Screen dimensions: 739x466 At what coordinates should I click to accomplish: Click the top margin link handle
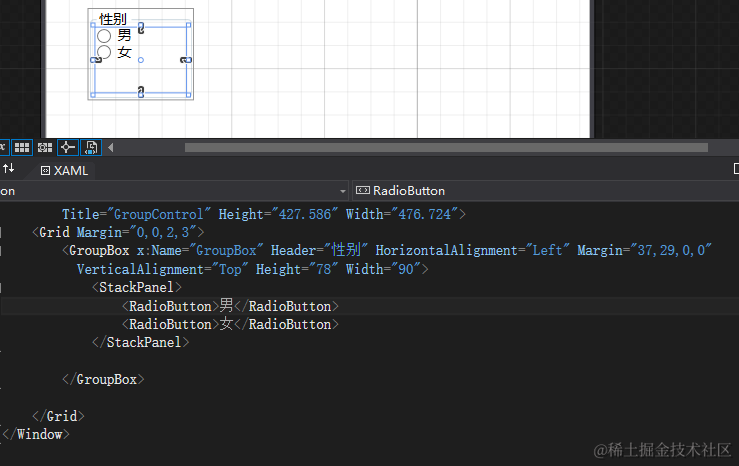pyautogui.click(x=141, y=28)
